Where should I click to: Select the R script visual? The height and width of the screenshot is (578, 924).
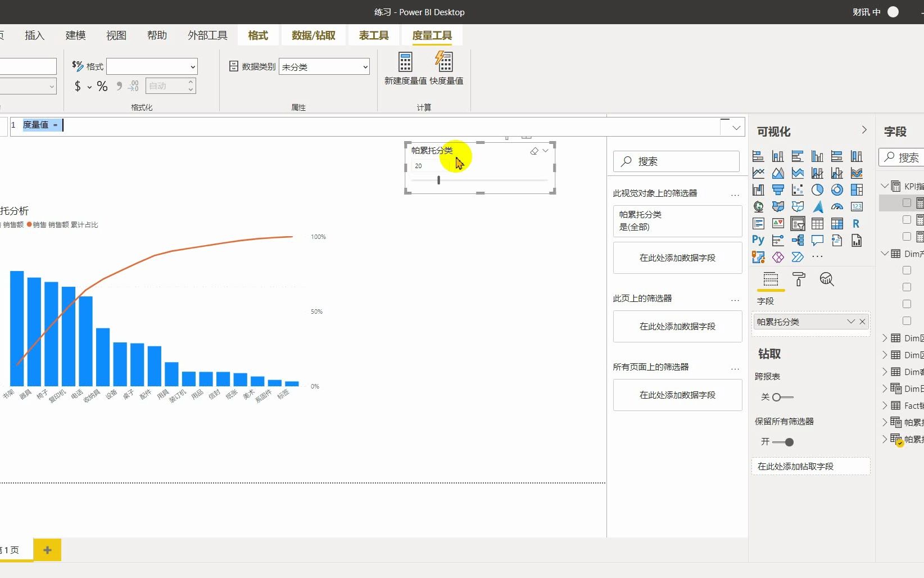857,224
